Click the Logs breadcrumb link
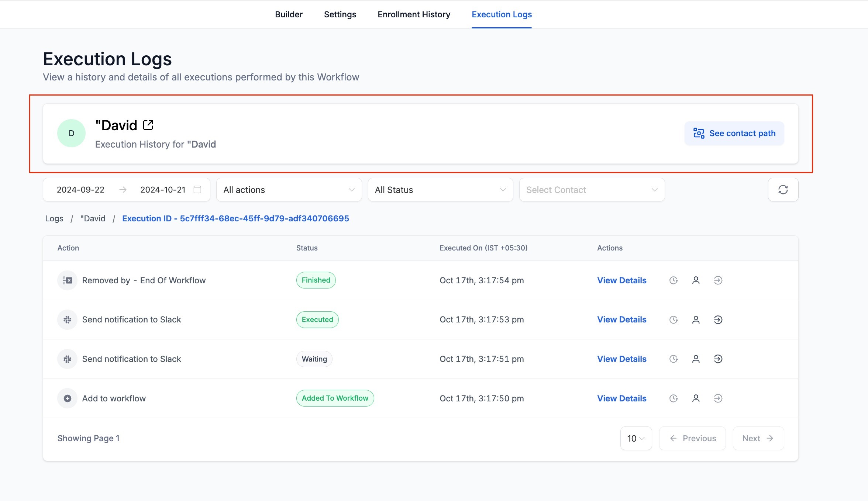This screenshot has height=501, width=868. pos(54,218)
